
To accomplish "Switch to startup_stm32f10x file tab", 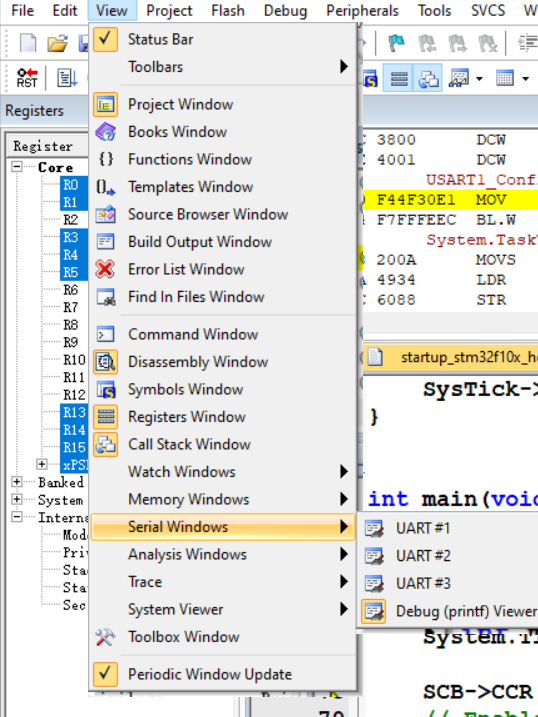I will (451, 357).
